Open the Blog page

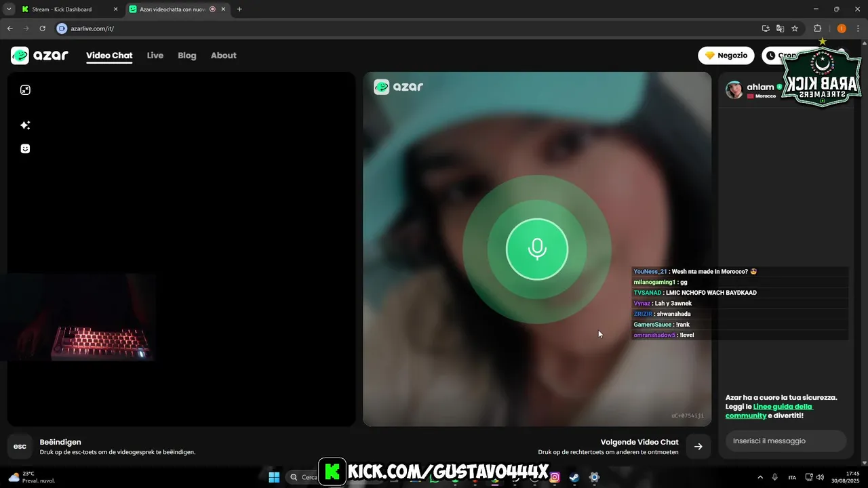tap(187, 56)
